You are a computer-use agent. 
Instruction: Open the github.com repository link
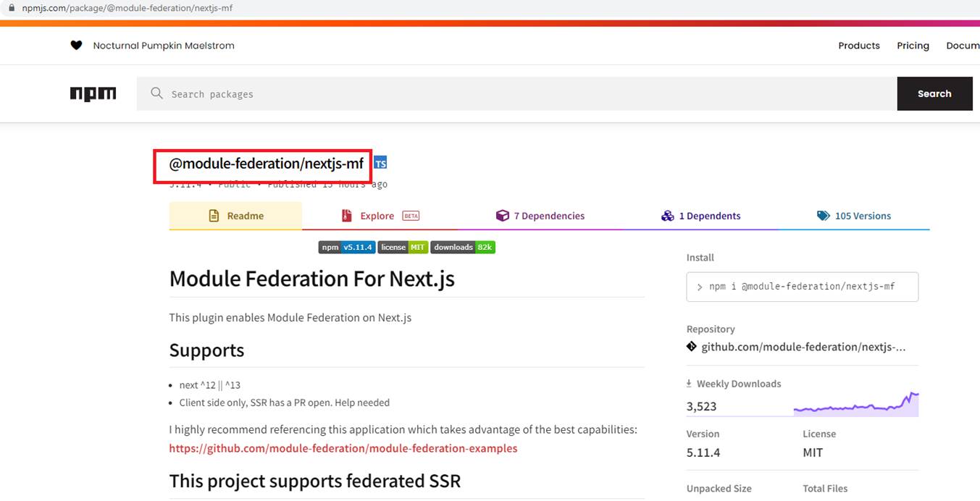pos(803,347)
